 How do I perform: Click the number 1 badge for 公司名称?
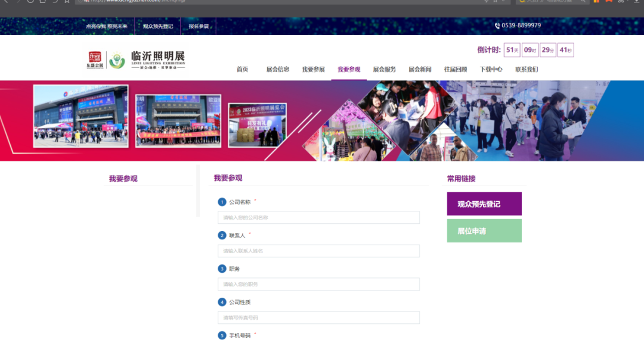[222, 202]
